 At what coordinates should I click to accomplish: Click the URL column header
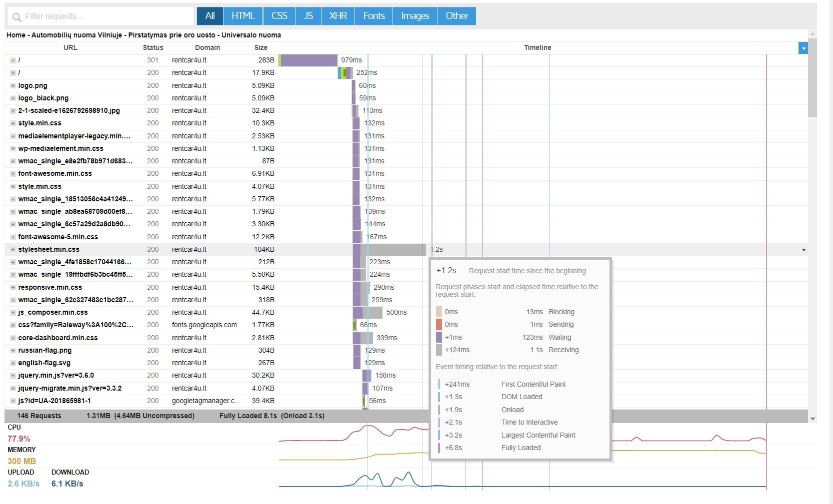70,47
